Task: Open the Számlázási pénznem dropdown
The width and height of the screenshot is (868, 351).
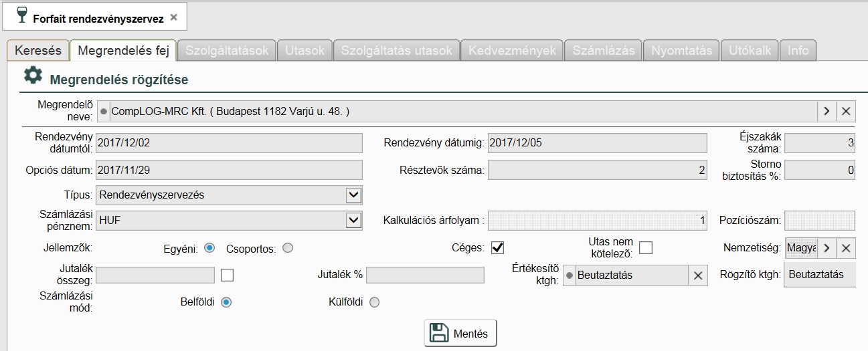Action: click(x=353, y=220)
